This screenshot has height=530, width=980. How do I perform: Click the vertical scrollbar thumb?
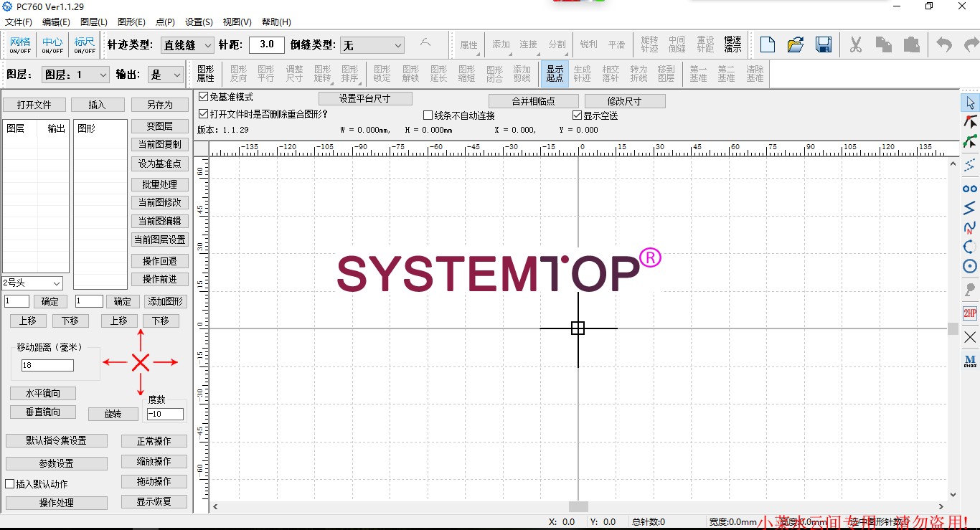953,328
